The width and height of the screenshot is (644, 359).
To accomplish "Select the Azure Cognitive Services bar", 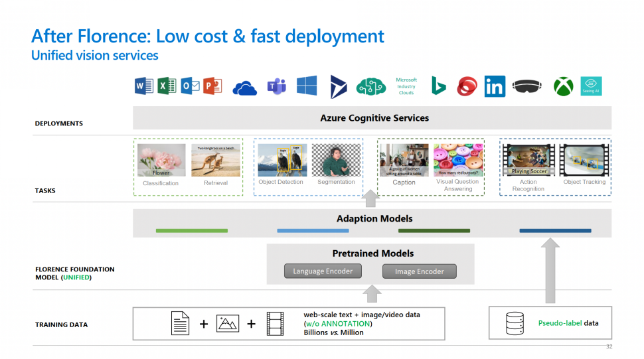I will pos(374,118).
